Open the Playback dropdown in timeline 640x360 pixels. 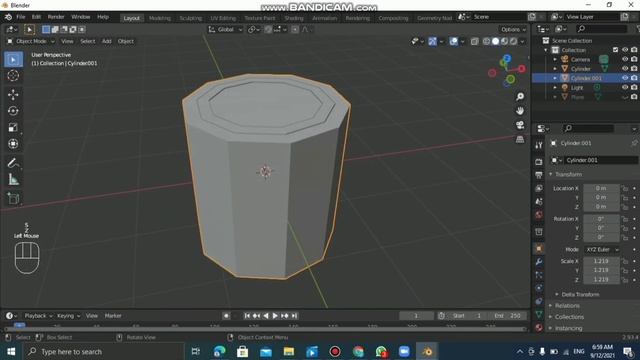click(38, 316)
